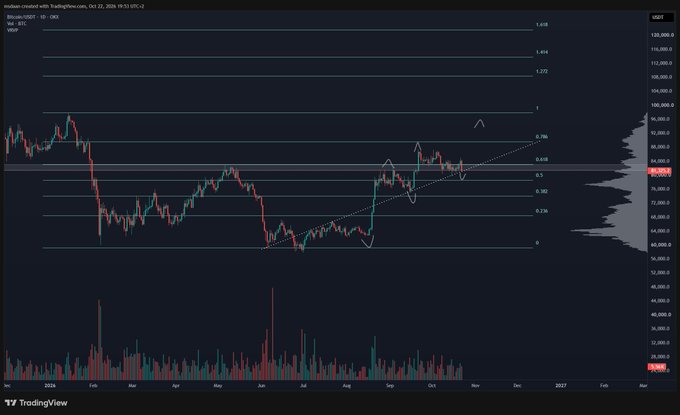Click the created with TradingView.com caption
The height and width of the screenshot is (415, 680).
click(74, 6)
